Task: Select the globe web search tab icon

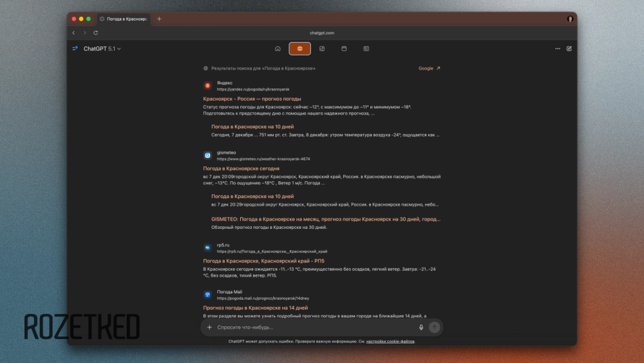Action: click(299, 48)
